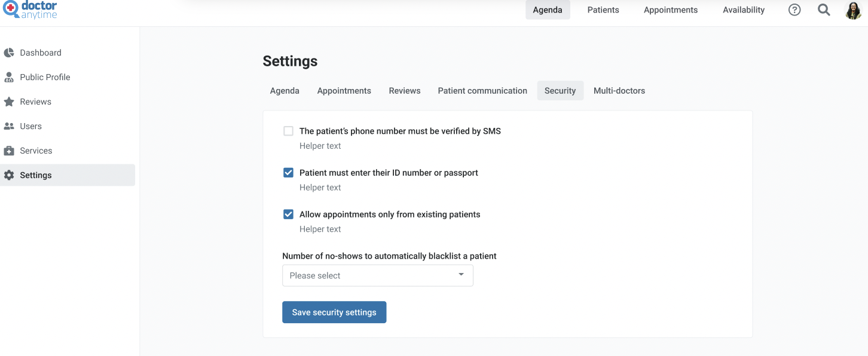Click the Users people icon
This screenshot has width=868, height=356.
(x=9, y=126)
